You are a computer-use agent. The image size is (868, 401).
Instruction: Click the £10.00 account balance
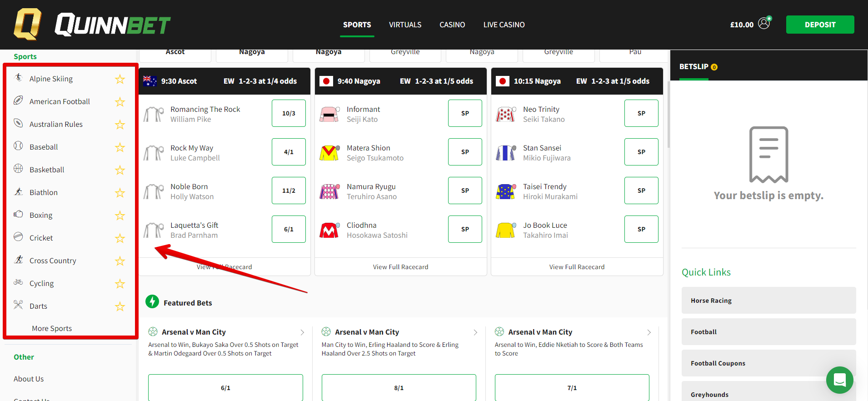pos(742,25)
